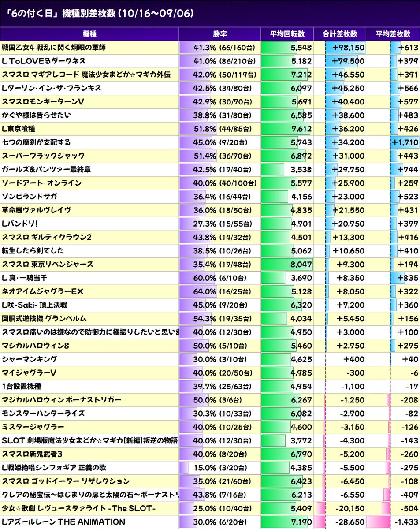420x529 pixels.
Task: Click かぐや様は告らせたい machine name
Action: tap(36, 115)
